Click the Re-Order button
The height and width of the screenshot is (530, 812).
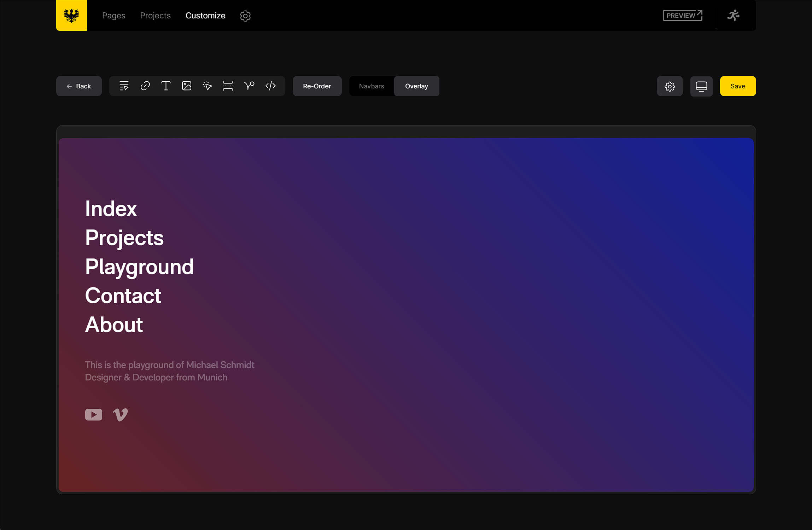(317, 86)
